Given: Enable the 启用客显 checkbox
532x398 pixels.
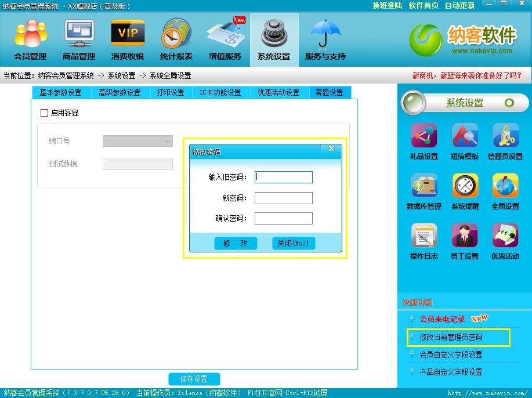Looking at the screenshot, I should point(45,113).
